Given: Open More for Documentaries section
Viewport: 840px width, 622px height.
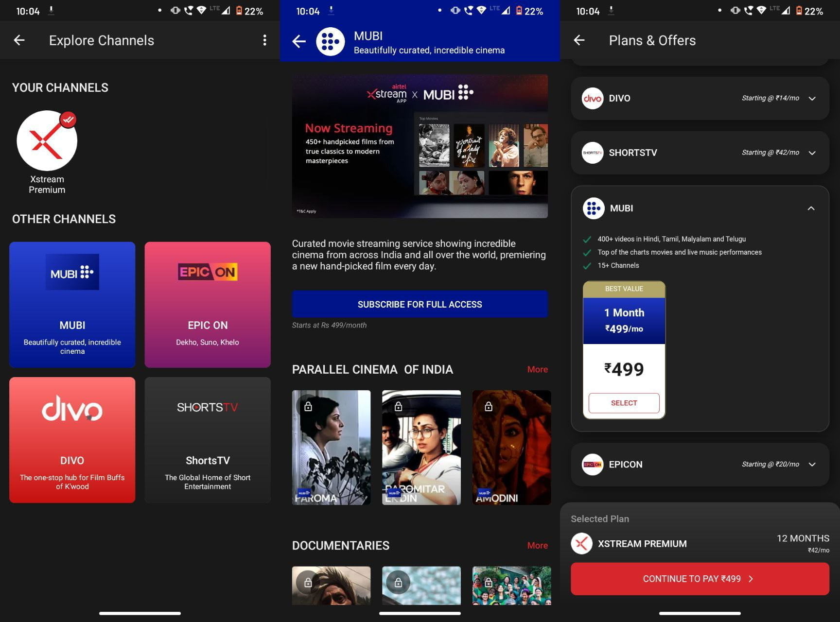Looking at the screenshot, I should (x=537, y=546).
